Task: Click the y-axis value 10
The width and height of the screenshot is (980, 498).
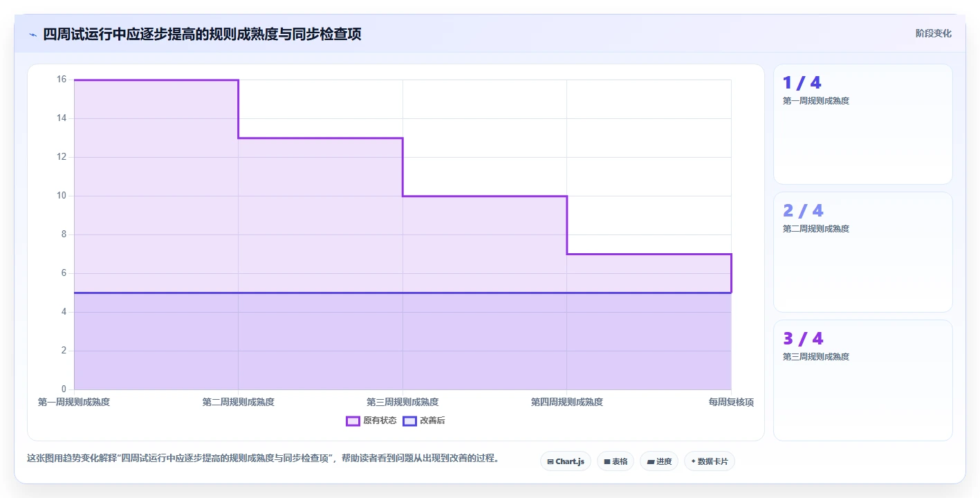Action: point(61,196)
